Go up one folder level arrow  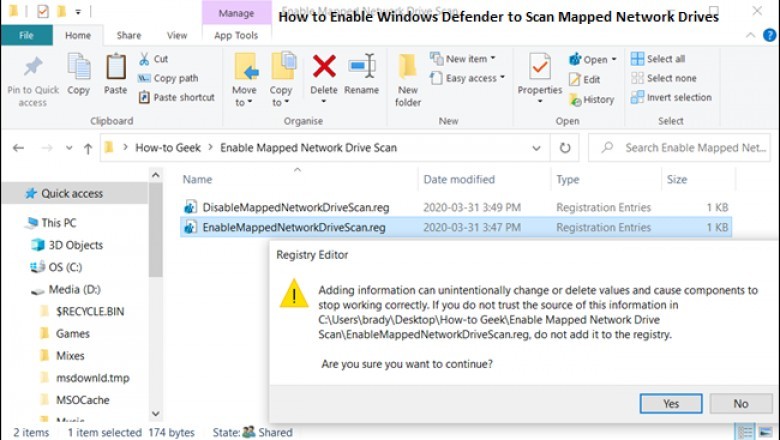(x=88, y=148)
